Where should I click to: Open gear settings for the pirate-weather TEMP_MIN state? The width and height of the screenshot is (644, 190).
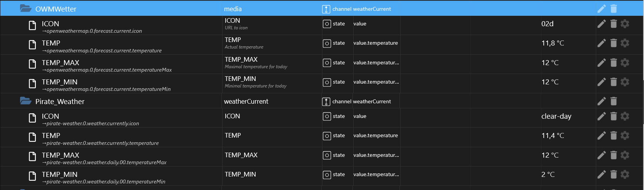(625, 175)
